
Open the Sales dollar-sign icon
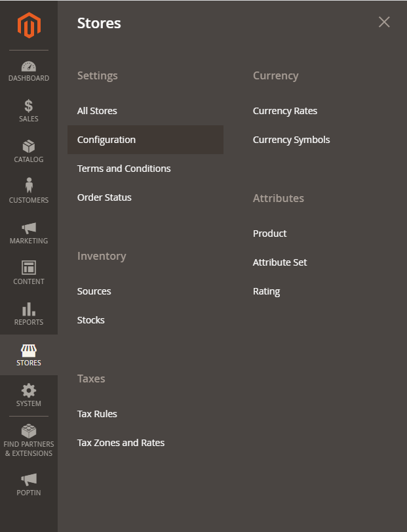[x=29, y=106]
